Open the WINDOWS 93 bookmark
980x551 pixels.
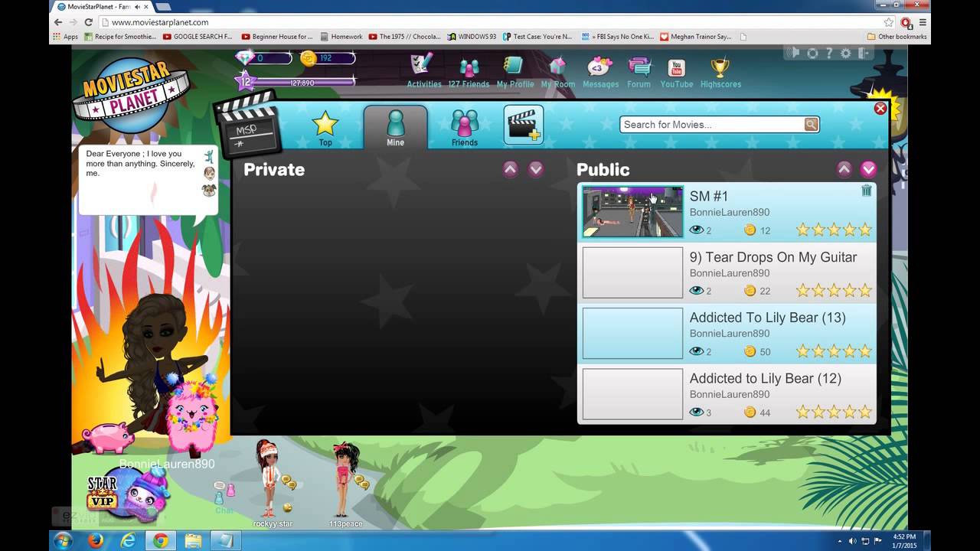tap(472, 37)
